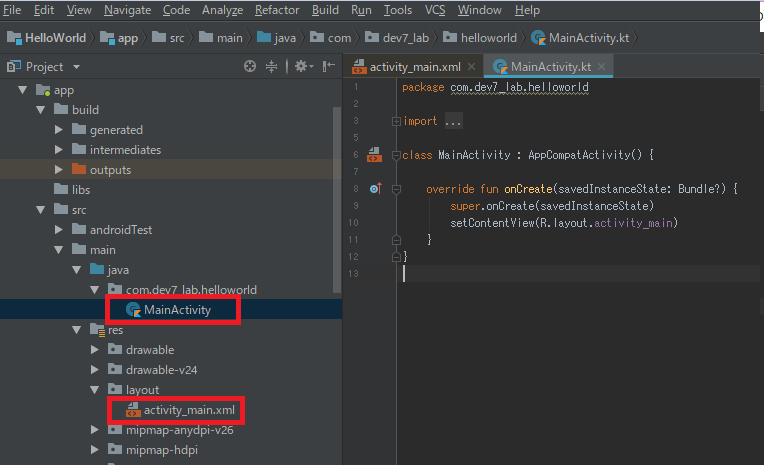This screenshot has width=764, height=465.
Task: Collapse the layout folder
Action: click(95, 390)
